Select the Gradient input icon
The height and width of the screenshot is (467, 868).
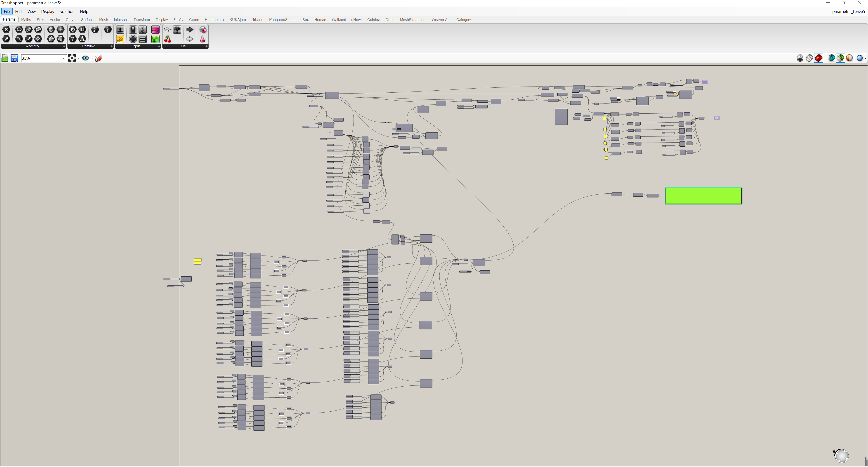pos(155,30)
